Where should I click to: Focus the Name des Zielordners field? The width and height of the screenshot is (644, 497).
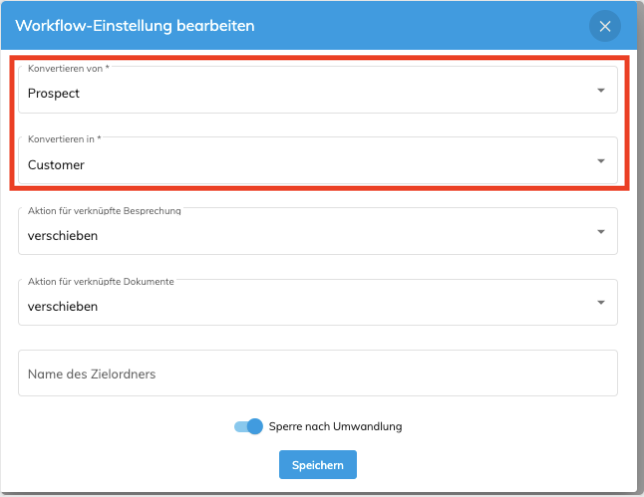[x=317, y=373]
